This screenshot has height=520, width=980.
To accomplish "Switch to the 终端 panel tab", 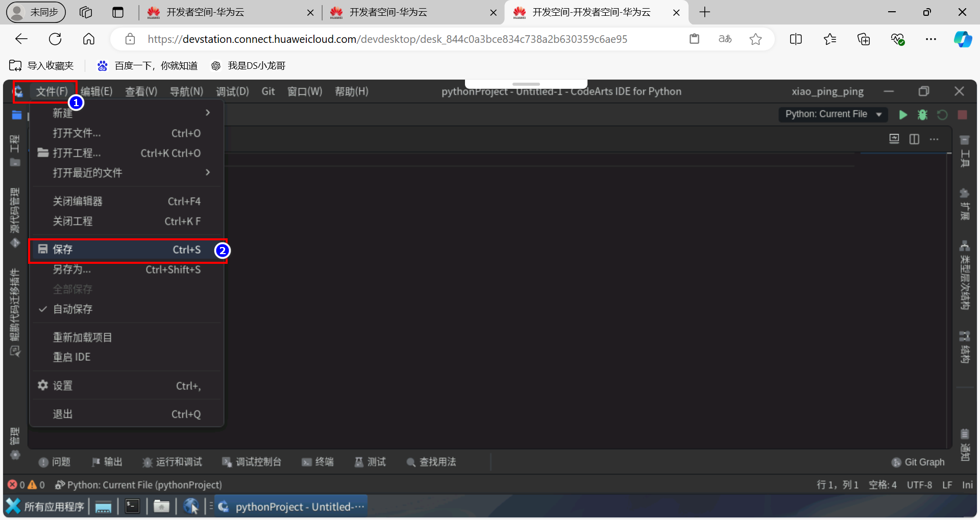I will pos(322,462).
